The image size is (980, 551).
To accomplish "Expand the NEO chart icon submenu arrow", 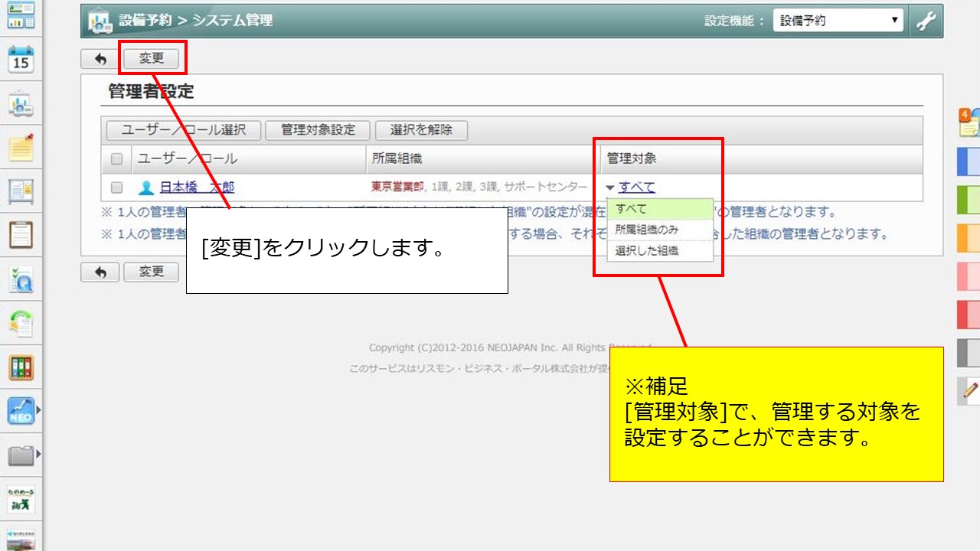I will point(38,412).
